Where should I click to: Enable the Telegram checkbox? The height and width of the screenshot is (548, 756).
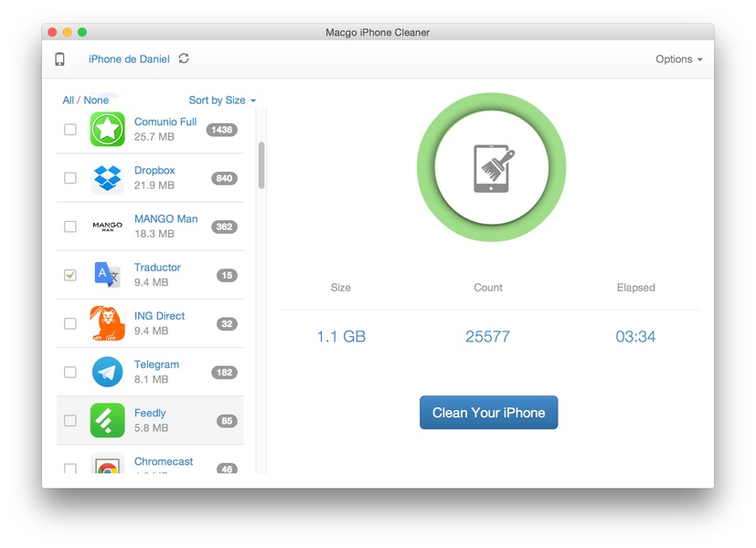[x=70, y=372]
